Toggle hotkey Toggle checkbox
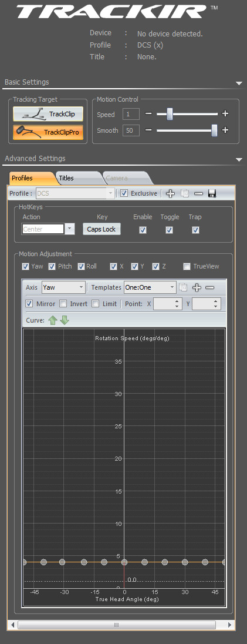Screen dimensions: 247x644 (169, 230)
